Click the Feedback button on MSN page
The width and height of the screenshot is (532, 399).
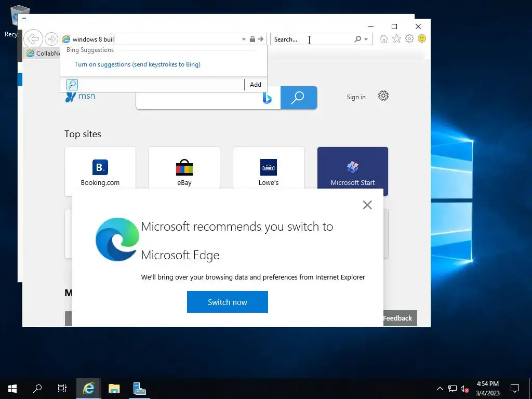(x=400, y=318)
